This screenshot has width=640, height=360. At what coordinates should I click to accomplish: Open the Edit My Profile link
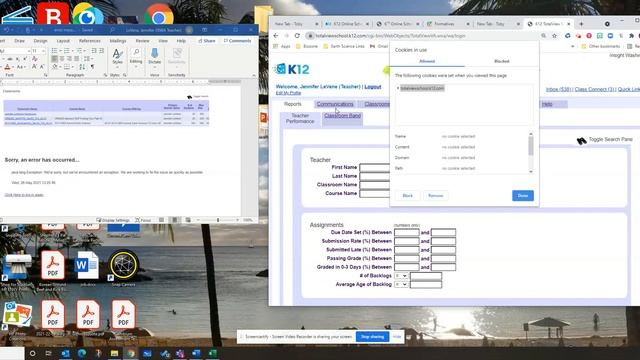288,93
